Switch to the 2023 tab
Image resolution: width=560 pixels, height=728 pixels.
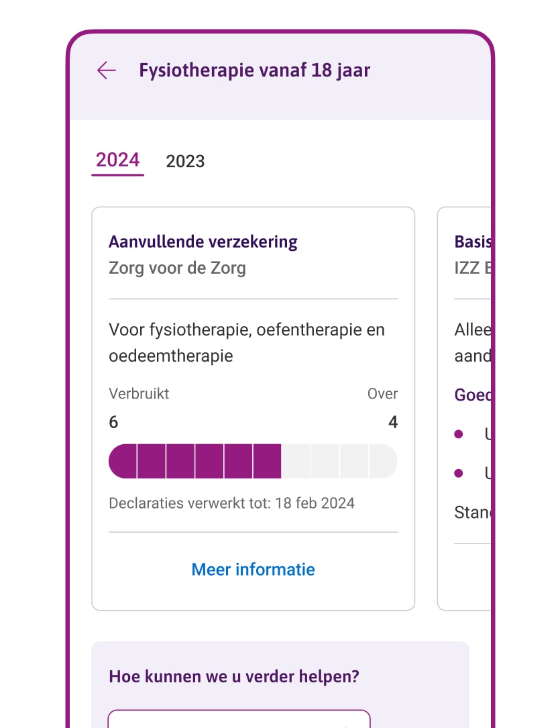pyautogui.click(x=185, y=162)
